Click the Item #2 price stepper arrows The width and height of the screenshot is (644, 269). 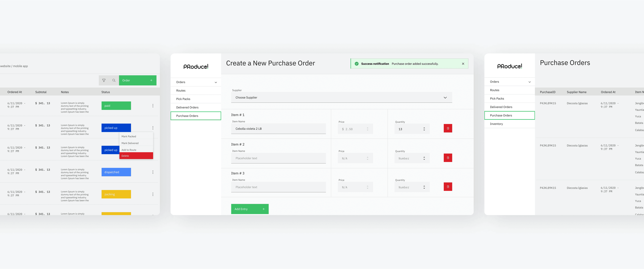[x=367, y=158]
